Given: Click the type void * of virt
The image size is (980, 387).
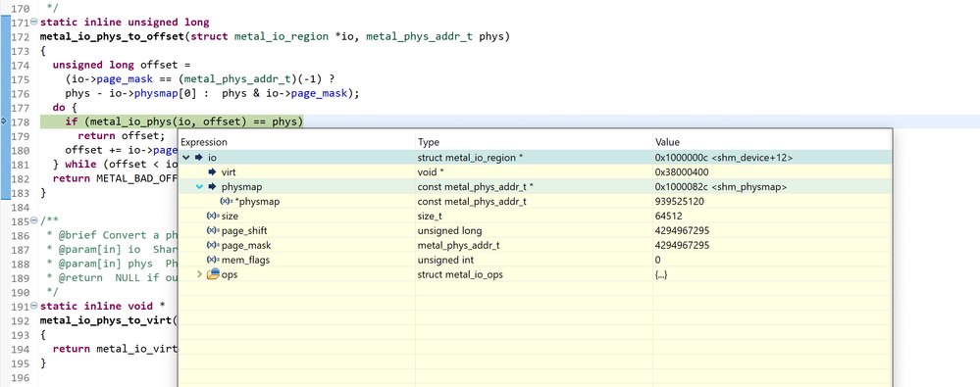Looking at the screenshot, I should 431,171.
